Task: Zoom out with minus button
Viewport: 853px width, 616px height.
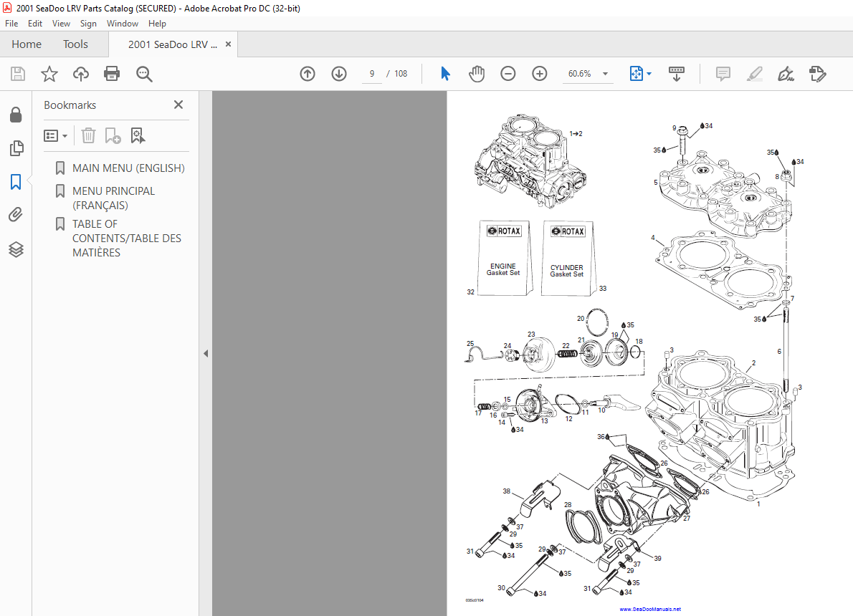Action: point(508,73)
